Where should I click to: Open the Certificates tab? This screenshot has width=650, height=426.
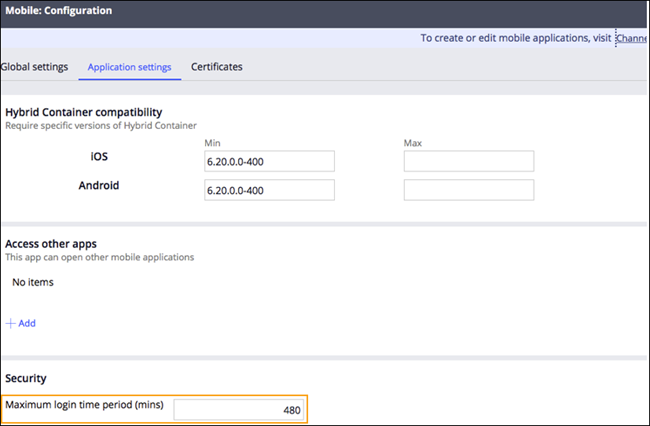tap(217, 67)
